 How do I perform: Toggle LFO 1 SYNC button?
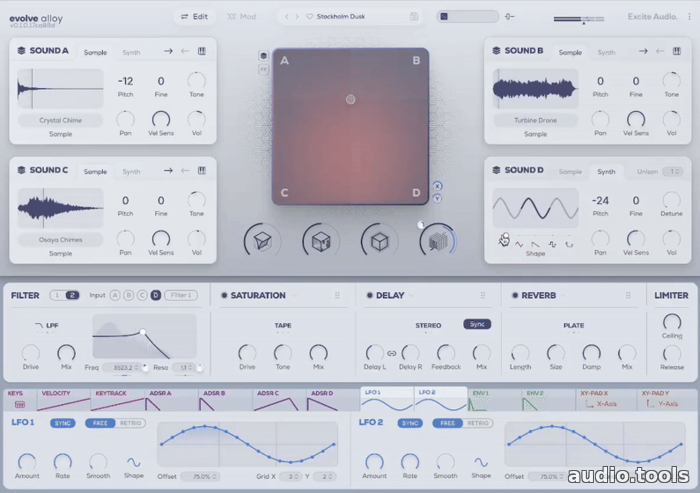62,423
